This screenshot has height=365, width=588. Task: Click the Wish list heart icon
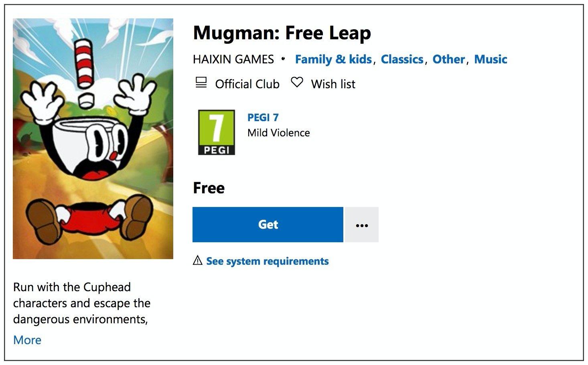(x=297, y=83)
